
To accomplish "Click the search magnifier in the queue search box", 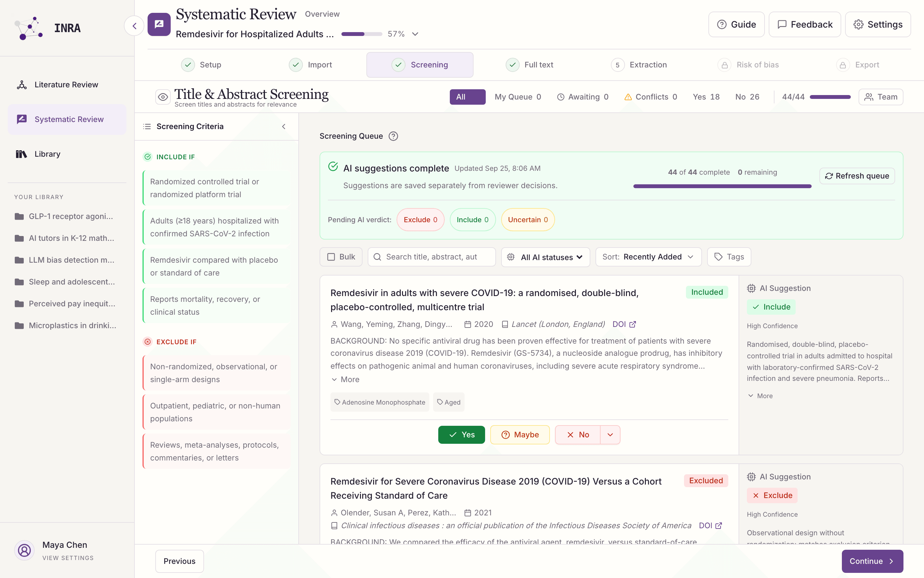I will [x=377, y=257].
